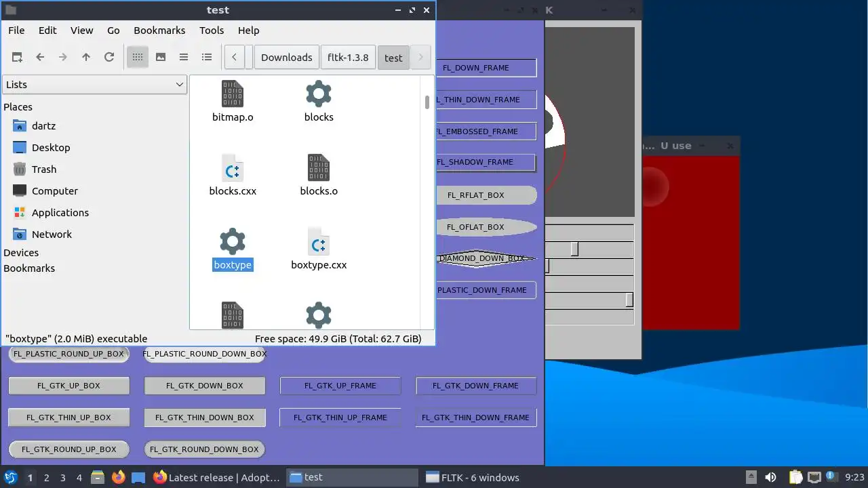Click the FL_GTK_THIN_UP_BOX sample
Viewport: 868px width, 488px height.
[68, 418]
